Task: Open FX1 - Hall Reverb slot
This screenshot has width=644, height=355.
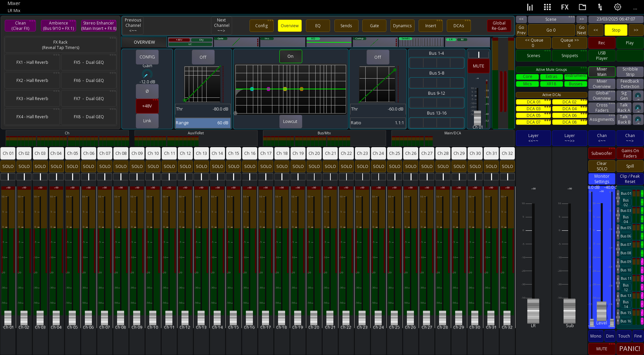Action: pyautogui.click(x=32, y=62)
